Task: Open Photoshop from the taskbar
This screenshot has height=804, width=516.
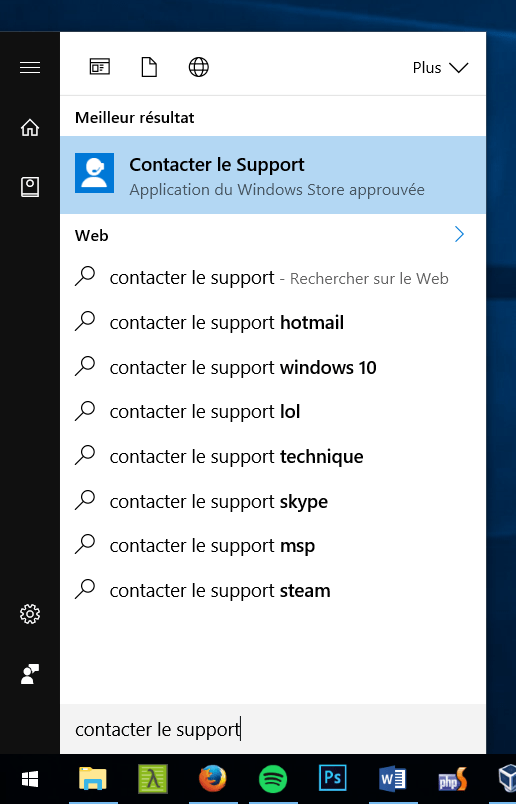Action: (x=332, y=779)
